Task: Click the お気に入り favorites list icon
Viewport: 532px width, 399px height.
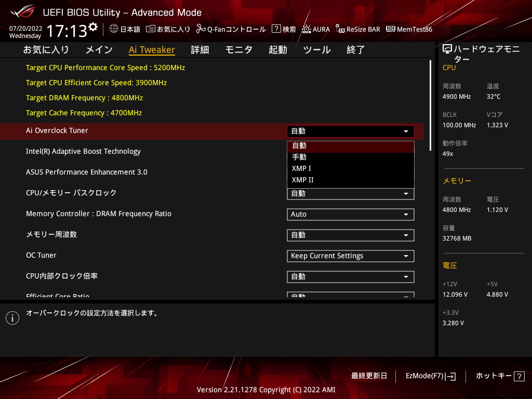Action: tap(150, 29)
